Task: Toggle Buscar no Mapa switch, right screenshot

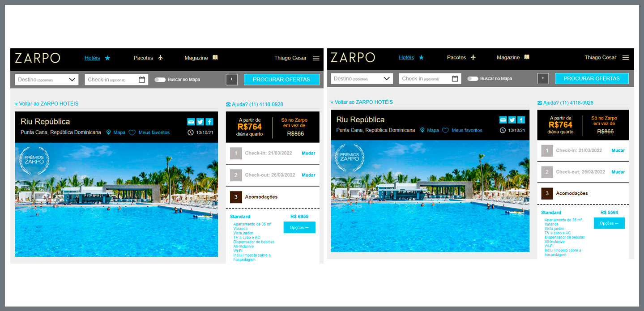Action: pos(473,79)
